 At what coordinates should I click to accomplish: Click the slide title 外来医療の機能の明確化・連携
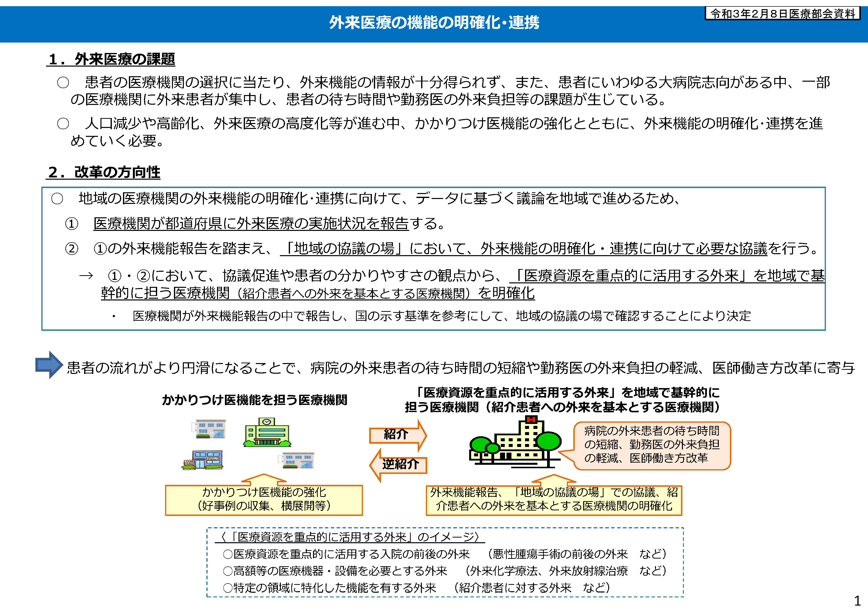point(434,23)
